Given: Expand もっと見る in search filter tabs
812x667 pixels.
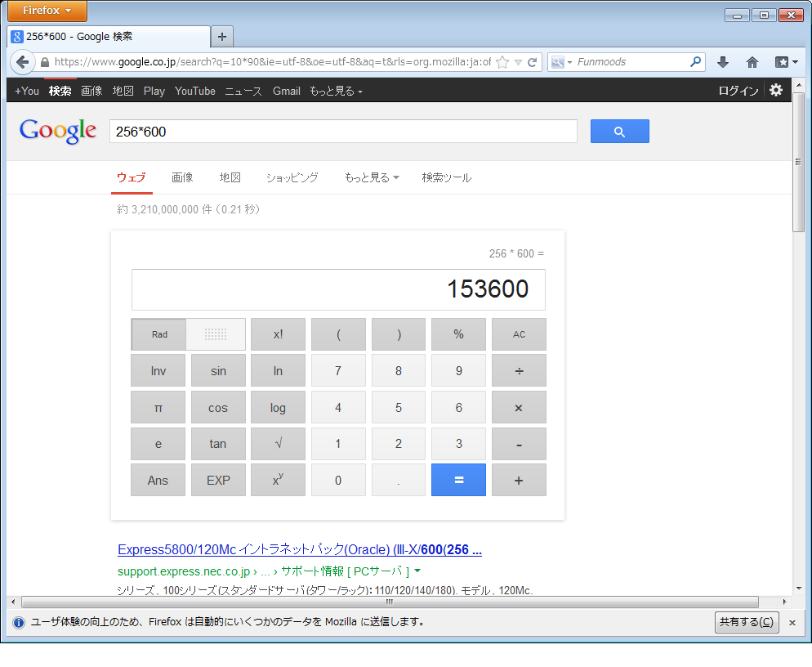Looking at the screenshot, I should tap(372, 177).
